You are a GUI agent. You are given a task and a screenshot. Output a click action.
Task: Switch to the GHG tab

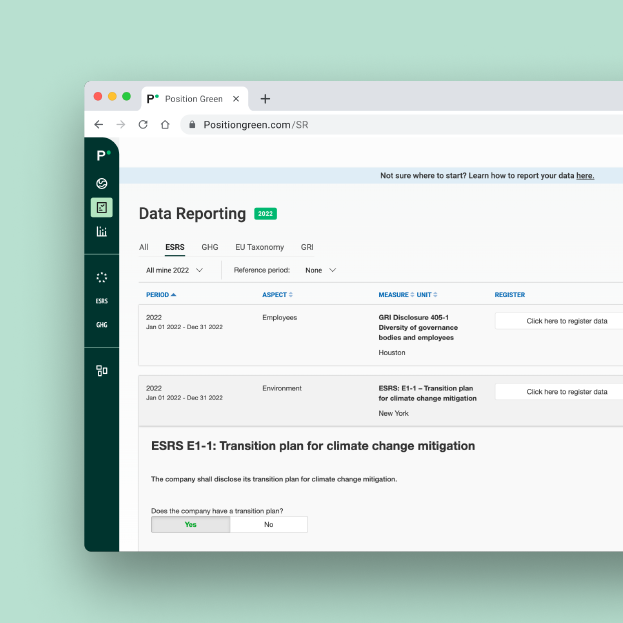pyautogui.click(x=209, y=247)
